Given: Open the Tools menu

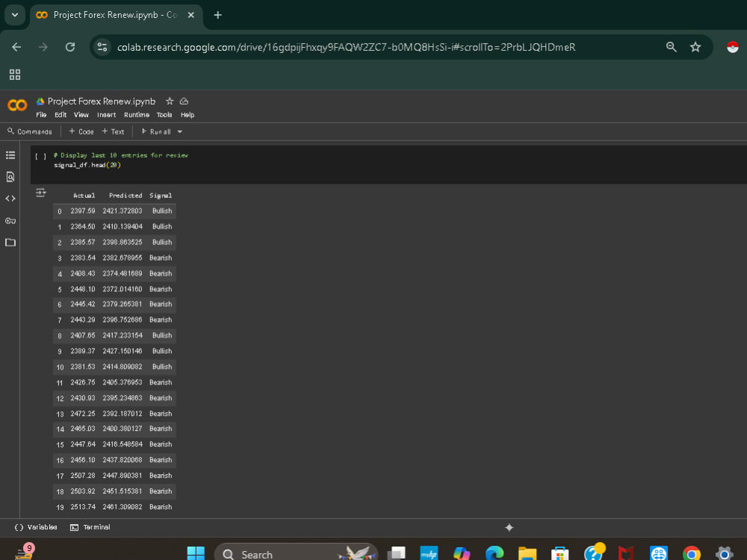Looking at the screenshot, I should click(164, 115).
